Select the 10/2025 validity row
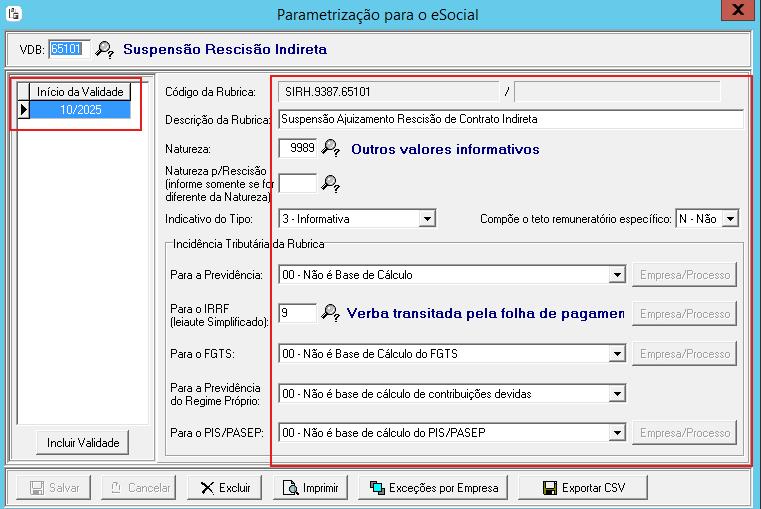The height and width of the screenshot is (509, 761). point(80,110)
